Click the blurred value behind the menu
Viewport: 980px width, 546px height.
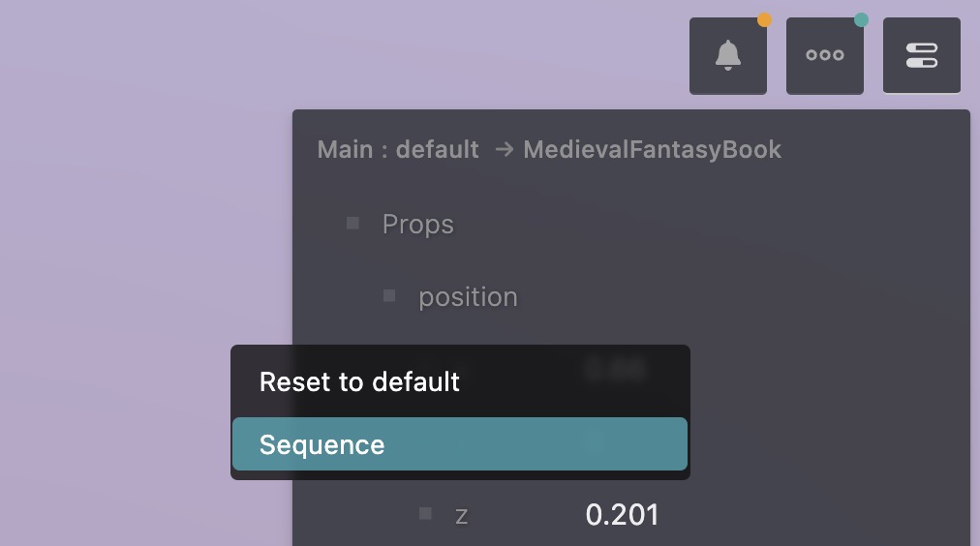pyautogui.click(x=616, y=370)
